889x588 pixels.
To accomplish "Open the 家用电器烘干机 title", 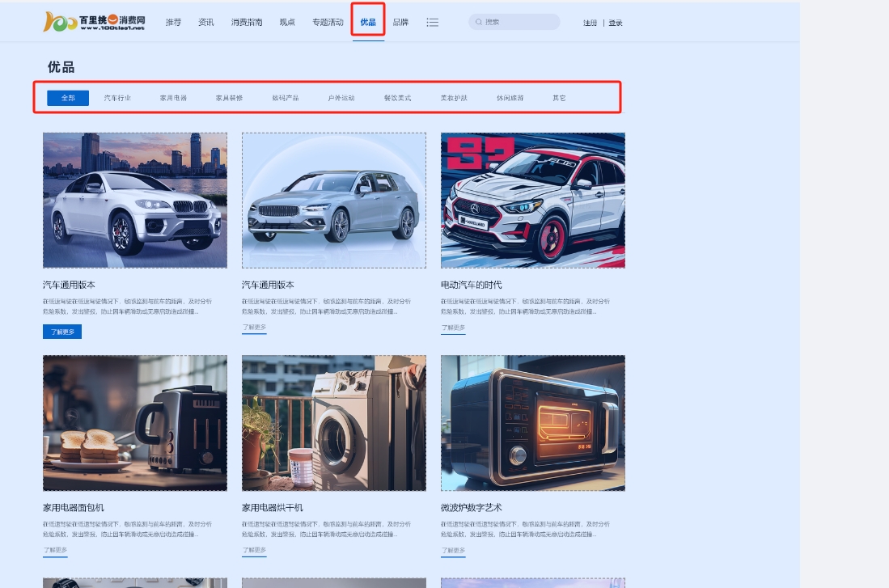I will (273, 507).
